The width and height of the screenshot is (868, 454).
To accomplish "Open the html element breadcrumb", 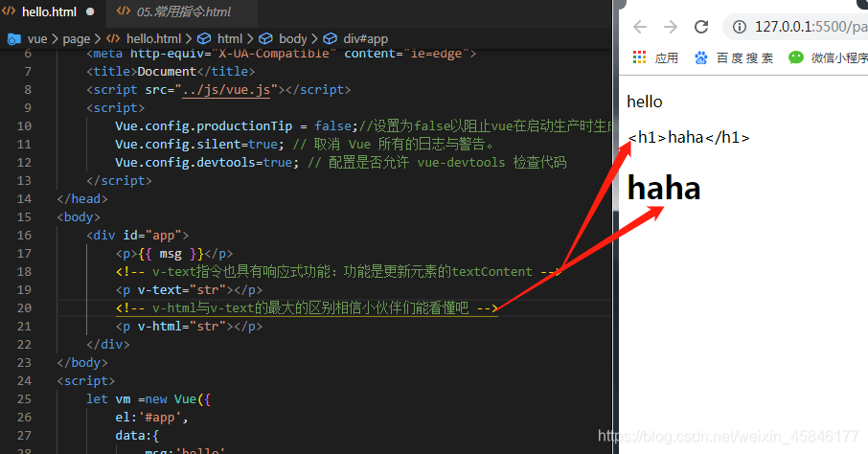I will (x=230, y=38).
